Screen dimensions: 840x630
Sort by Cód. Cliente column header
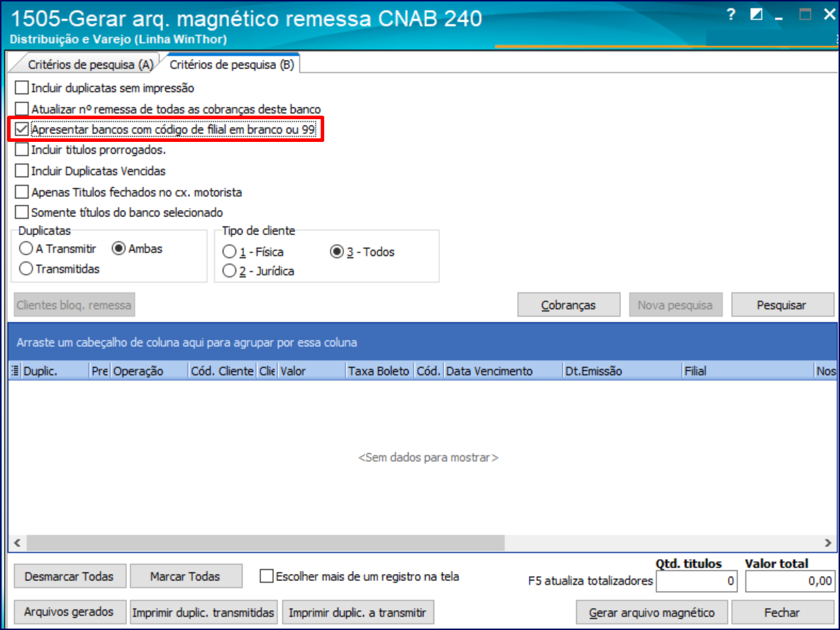click(222, 371)
